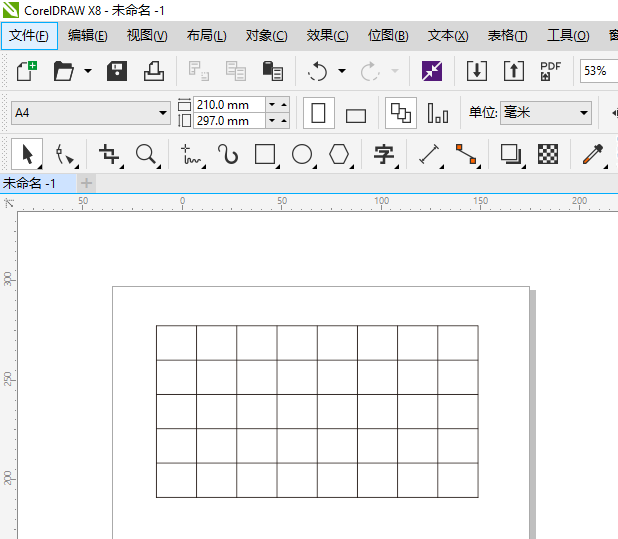Click the Save floppy disk icon
Screen dimensions: 618x539
click(117, 71)
